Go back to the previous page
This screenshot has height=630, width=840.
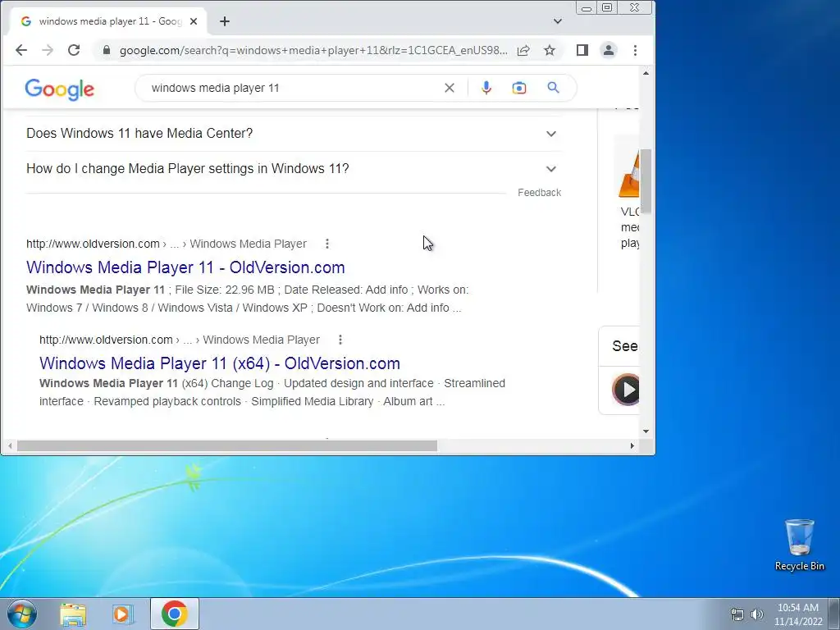[x=21, y=50]
